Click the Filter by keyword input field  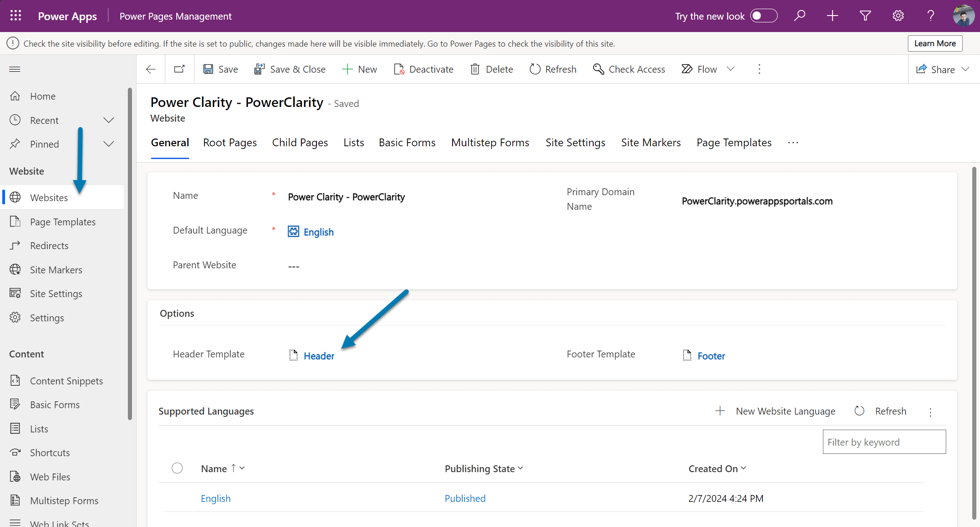click(x=884, y=442)
